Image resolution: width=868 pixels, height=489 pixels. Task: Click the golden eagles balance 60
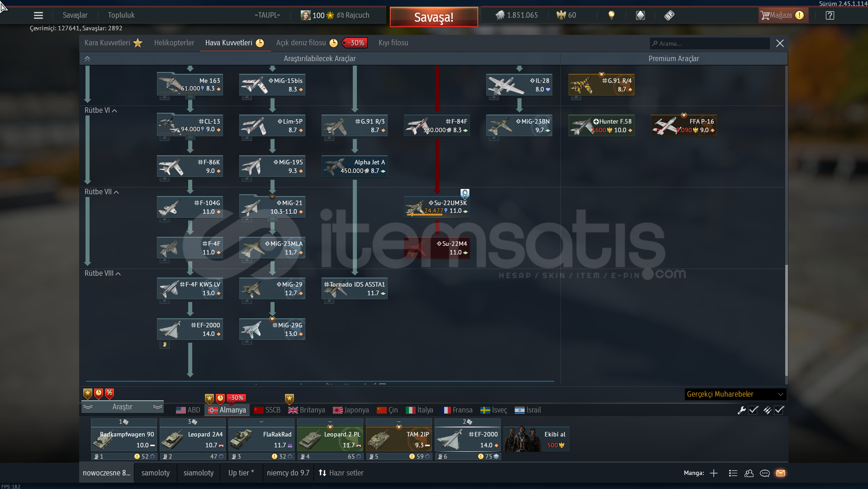click(x=566, y=15)
